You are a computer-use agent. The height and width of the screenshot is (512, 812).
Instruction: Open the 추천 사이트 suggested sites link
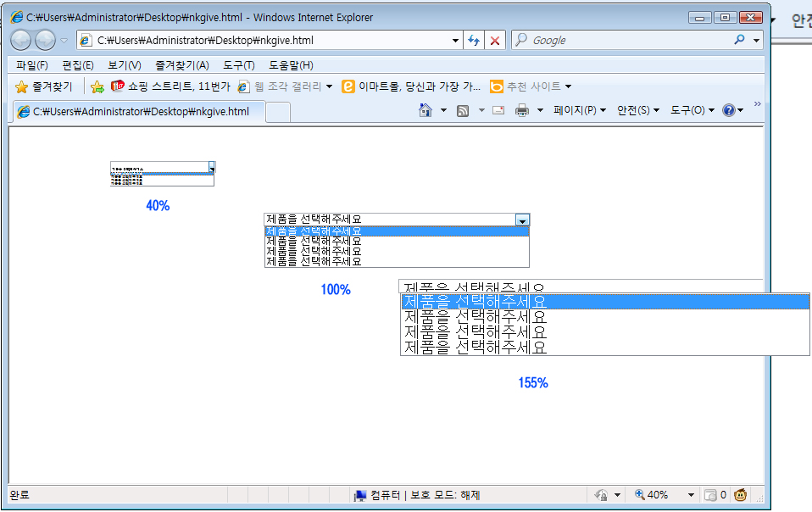pyautogui.click(x=531, y=86)
